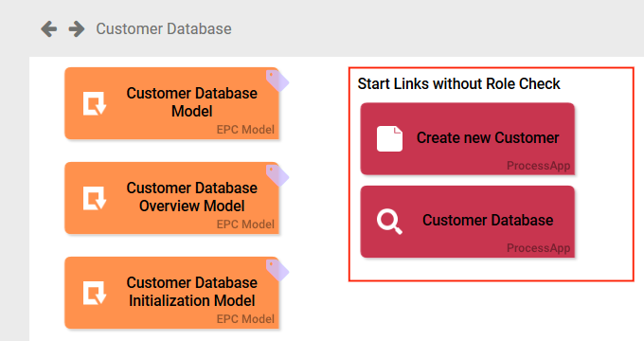The height and width of the screenshot is (341, 644).
Task: Open the Customer Database Initialization Model tile
Action: [171, 293]
